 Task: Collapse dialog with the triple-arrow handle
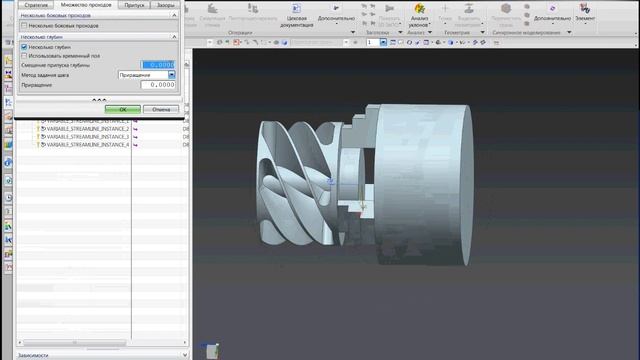(x=99, y=99)
